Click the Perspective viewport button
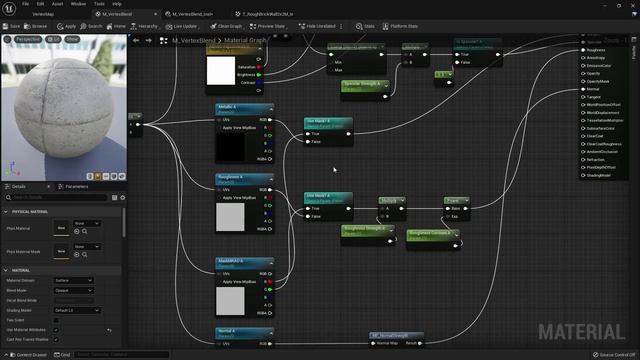The image size is (640, 360). pos(28,39)
